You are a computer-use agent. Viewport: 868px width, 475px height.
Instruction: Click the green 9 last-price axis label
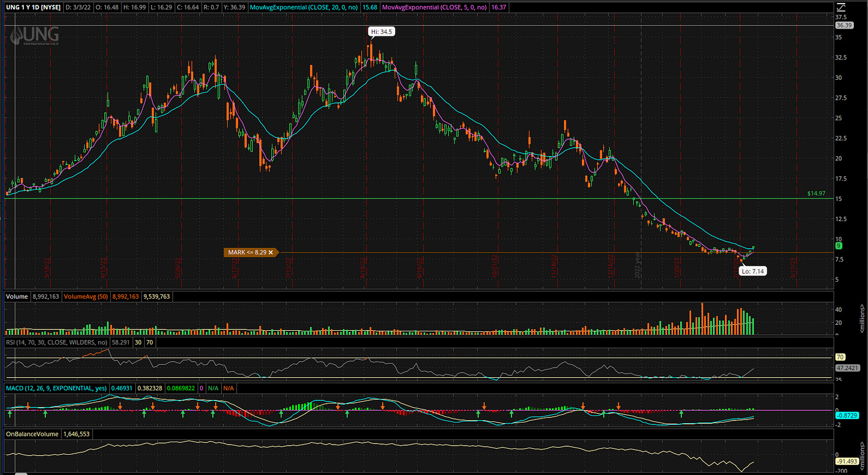coord(839,246)
